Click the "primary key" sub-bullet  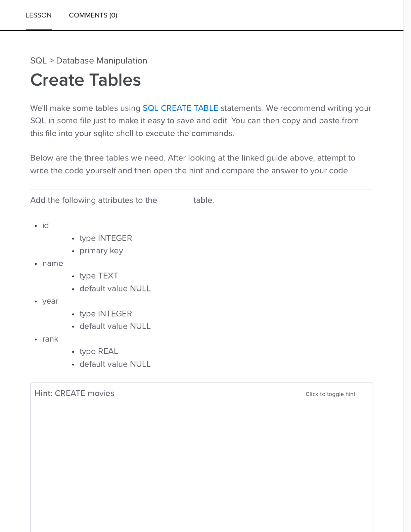click(101, 251)
